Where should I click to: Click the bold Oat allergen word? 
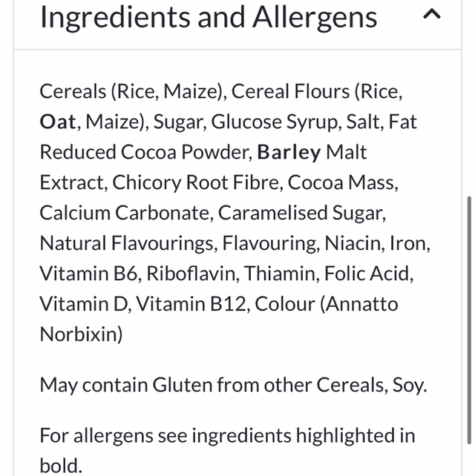pyautogui.click(x=58, y=122)
